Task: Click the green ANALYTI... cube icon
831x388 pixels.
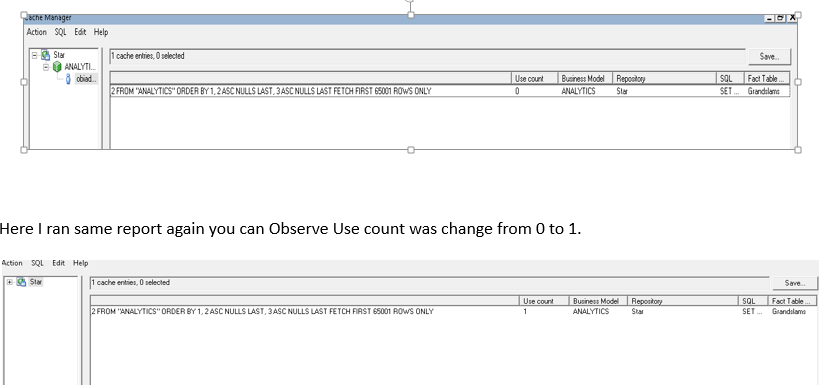Action: (x=57, y=67)
